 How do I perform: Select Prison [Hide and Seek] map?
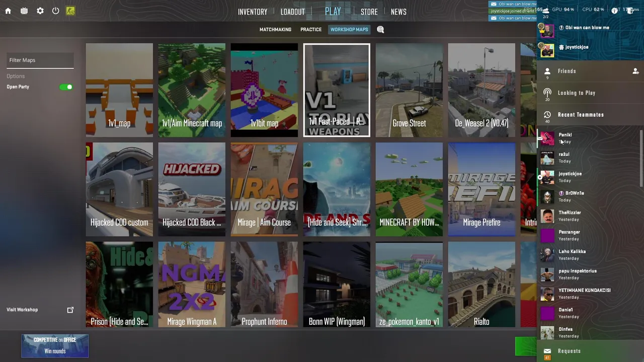click(x=119, y=285)
